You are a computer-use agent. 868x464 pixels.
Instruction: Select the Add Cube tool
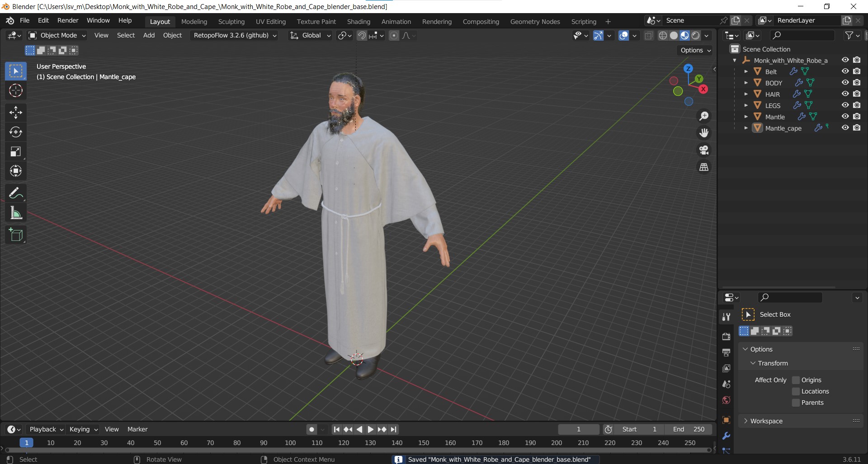pos(16,235)
